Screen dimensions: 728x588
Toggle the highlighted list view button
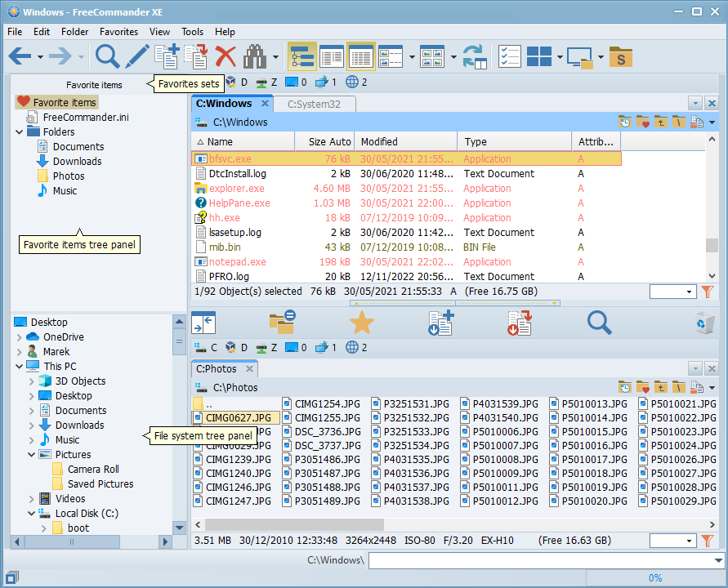point(361,56)
